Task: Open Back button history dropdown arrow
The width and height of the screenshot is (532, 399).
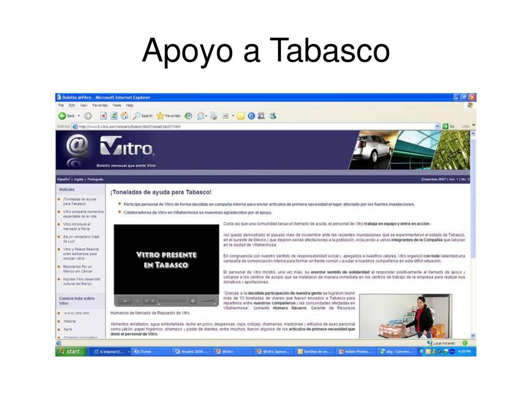Action: (x=79, y=116)
